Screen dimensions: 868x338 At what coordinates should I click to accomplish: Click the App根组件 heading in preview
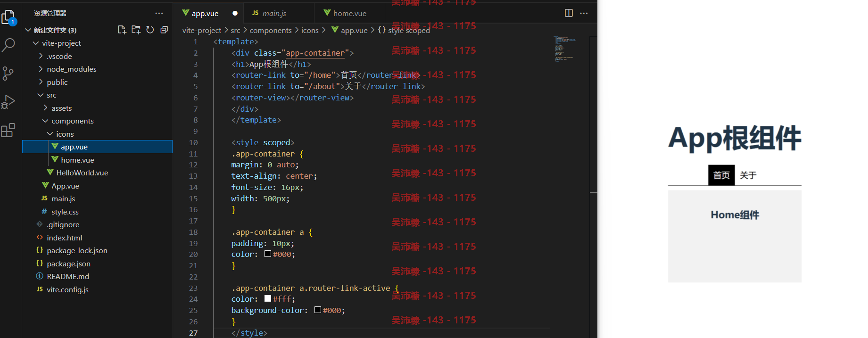pyautogui.click(x=735, y=138)
